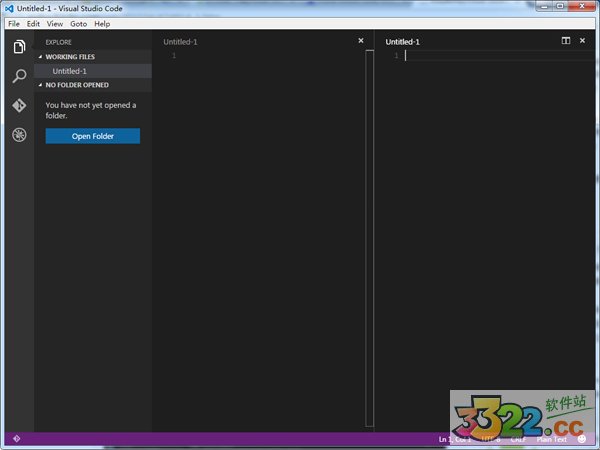Image resolution: width=600 pixels, height=450 pixels.
Task: Close the right Untitled-1 editor
Action: tap(582, 41)
